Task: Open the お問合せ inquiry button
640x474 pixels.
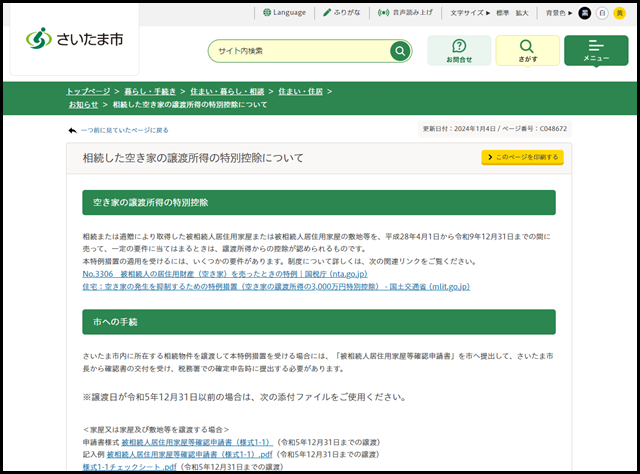Action: [459, 51]
